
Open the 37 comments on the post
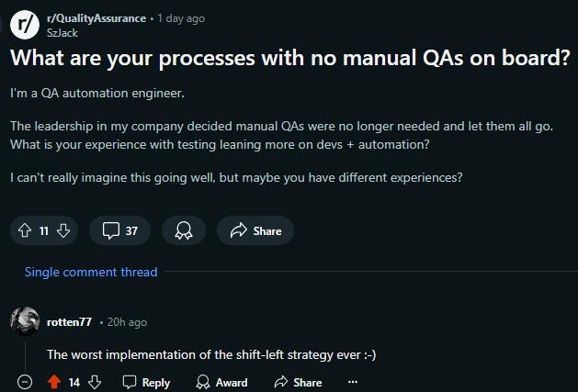(x=119, y=230)
